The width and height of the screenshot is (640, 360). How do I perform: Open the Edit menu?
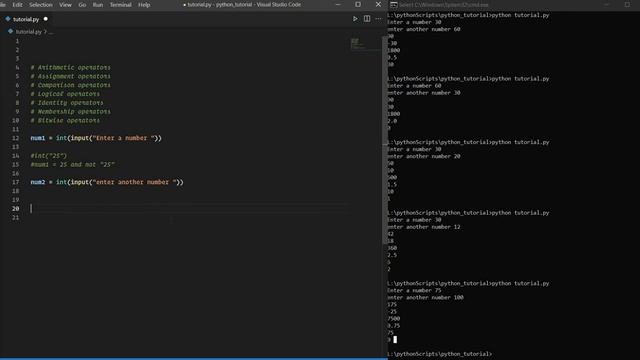pos(17,5)
